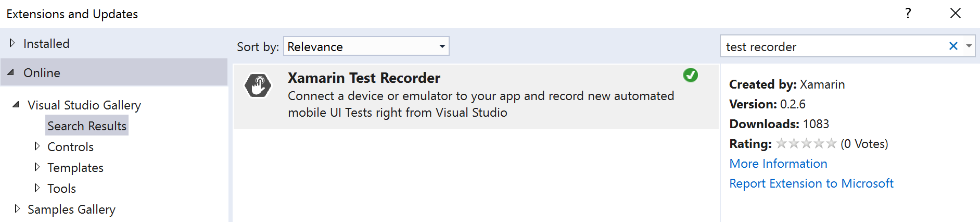This screenshot has height=222, width=980.
Task: Expand the Controls tree node
Action: [37, 146]
